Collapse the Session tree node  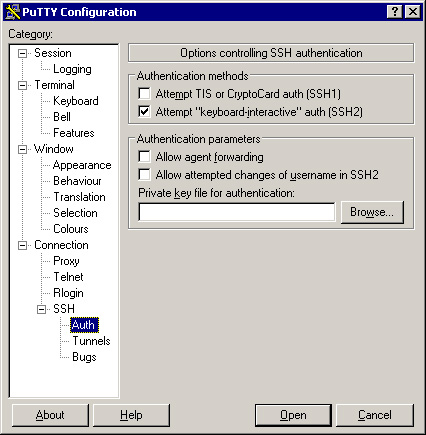coord(22,53)
